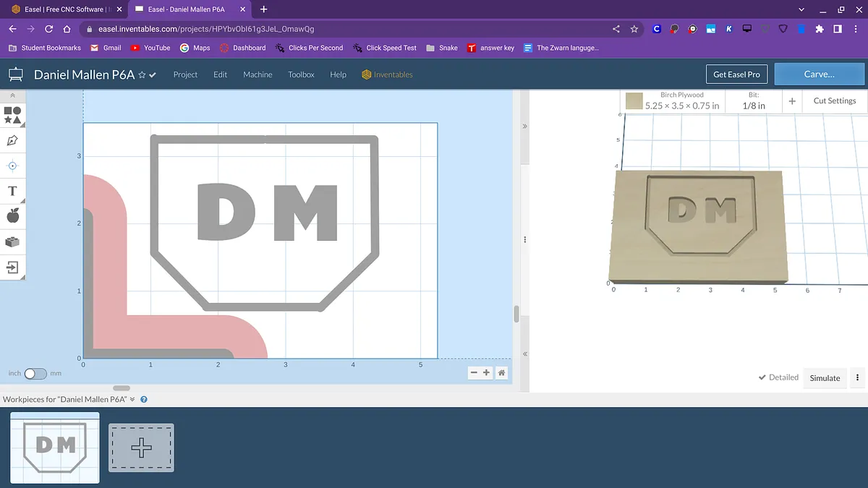Screen dimensions: 868x488
Task: Click the Import file icon
Action: (12, 267)
